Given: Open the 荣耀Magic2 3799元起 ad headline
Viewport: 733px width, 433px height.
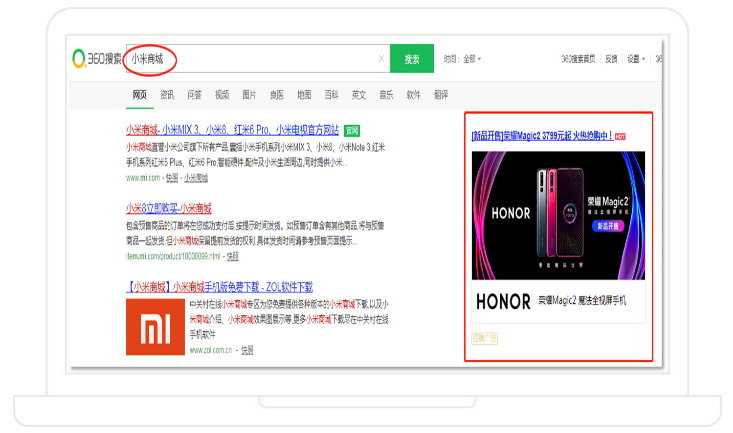Looking at the screenshot, I should tap(542, 136).
